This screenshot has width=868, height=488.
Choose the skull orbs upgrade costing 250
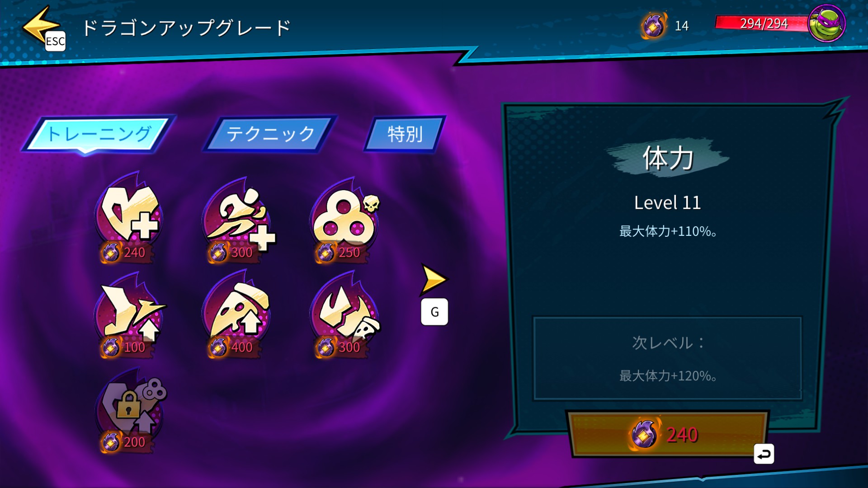[344, 219]
